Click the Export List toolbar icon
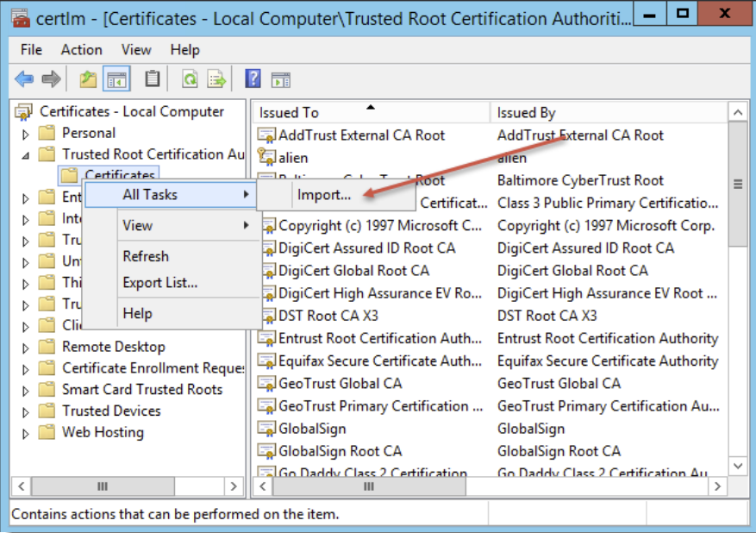The height and width of the screenshot is (533, 756). [216, 78]
